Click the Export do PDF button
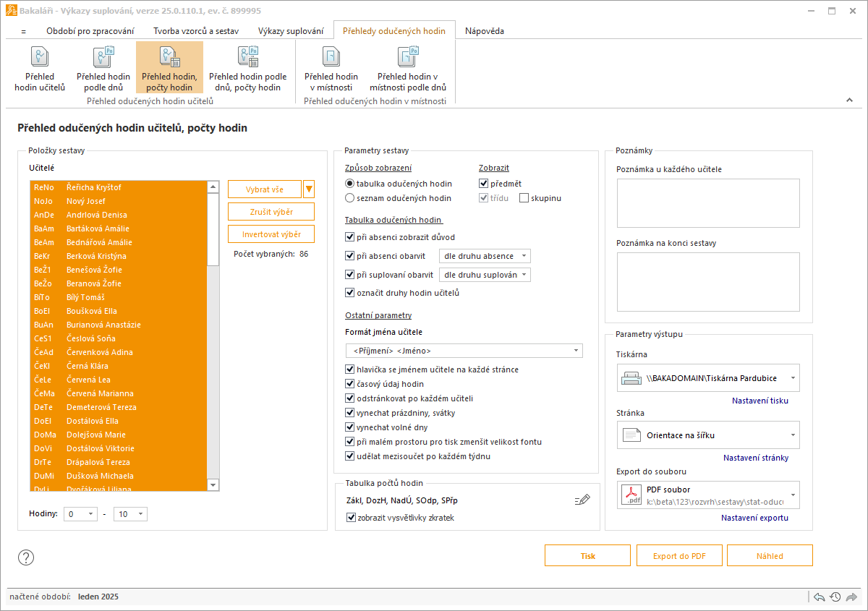Viewport: 868px width, 611px height. tap(679, 556)
